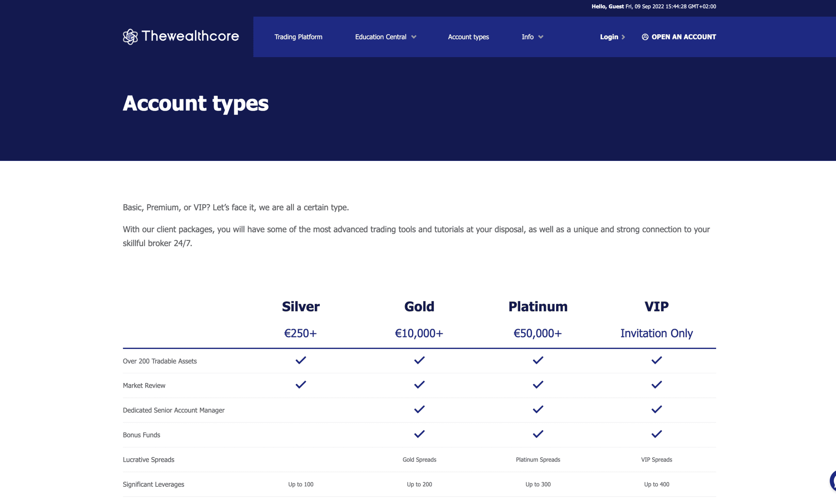Image resolution: width=836 pixels, height=504 pixels.
Task: Click the Up to 300 leverage value
Action: click(538, 485)
